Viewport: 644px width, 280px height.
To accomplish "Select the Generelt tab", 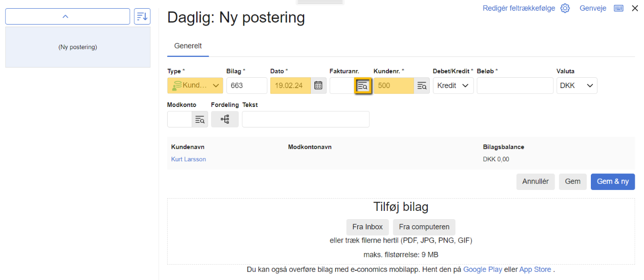I will pyautogui.click(x=188, y=46).
